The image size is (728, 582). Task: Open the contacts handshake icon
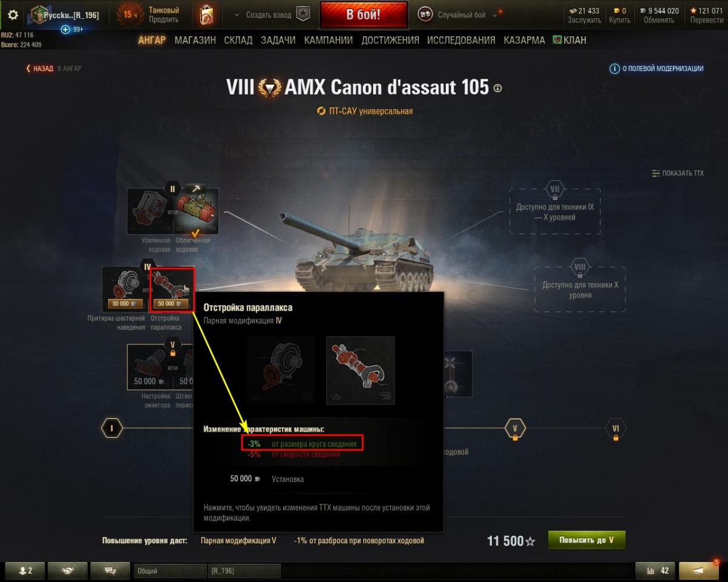(x=67, y=570)
